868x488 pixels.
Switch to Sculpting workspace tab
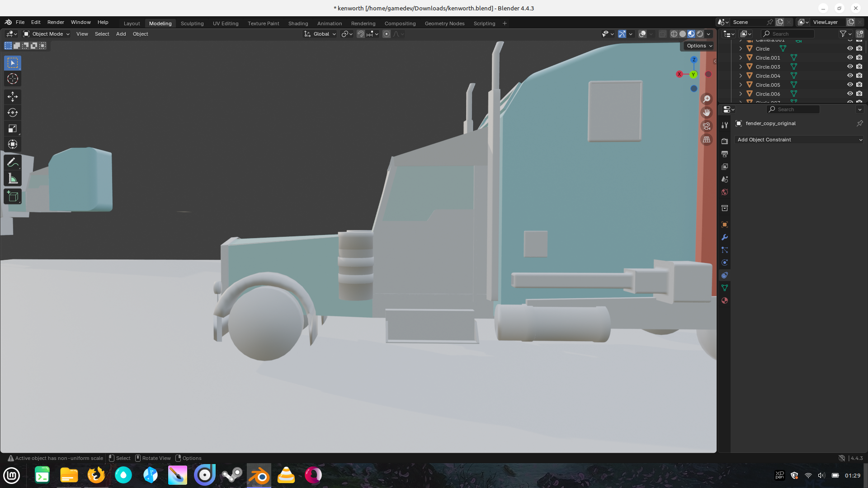[192, 23]
